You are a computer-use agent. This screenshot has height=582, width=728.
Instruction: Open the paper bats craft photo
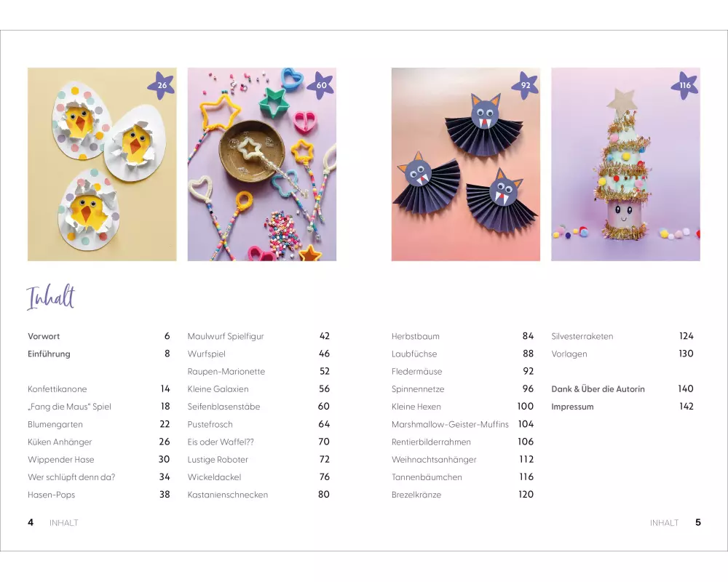[466, 164]
